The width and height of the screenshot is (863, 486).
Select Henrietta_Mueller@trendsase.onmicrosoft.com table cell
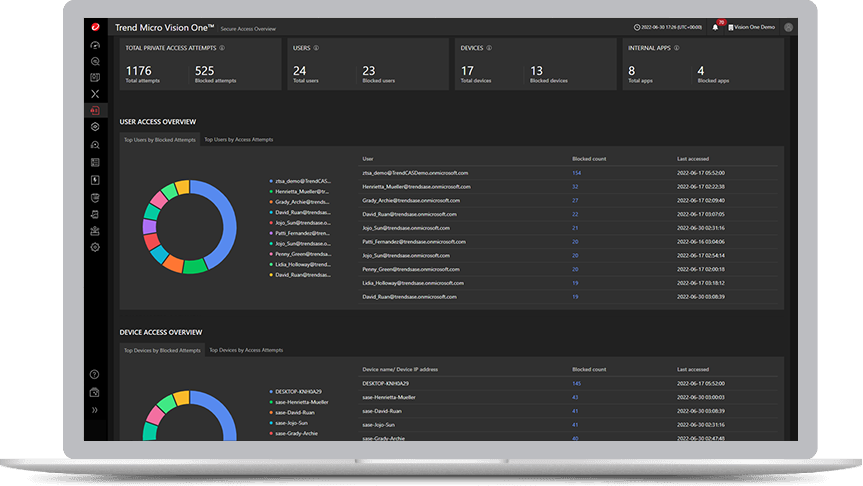point(416,187)
